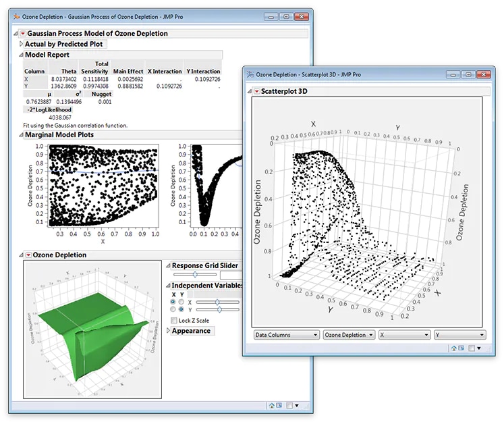Image resolution: width=504 pixels, height=422 pixels.
Task: Select X-axis radio button for variable X
Action: [x=173, y=302]
